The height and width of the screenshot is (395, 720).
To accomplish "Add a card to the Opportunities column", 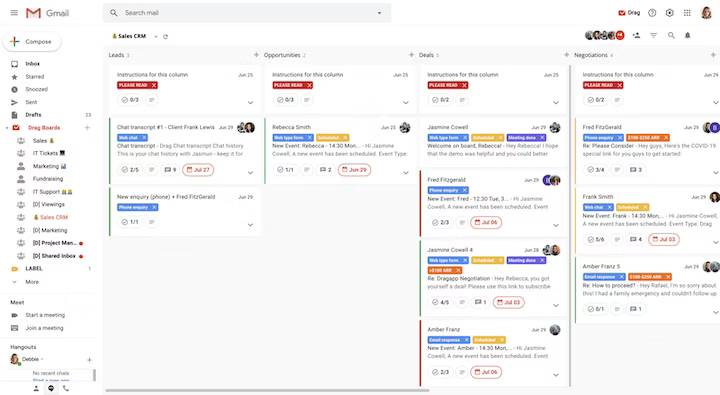I will pyautogui.click(x=411, y=55).
